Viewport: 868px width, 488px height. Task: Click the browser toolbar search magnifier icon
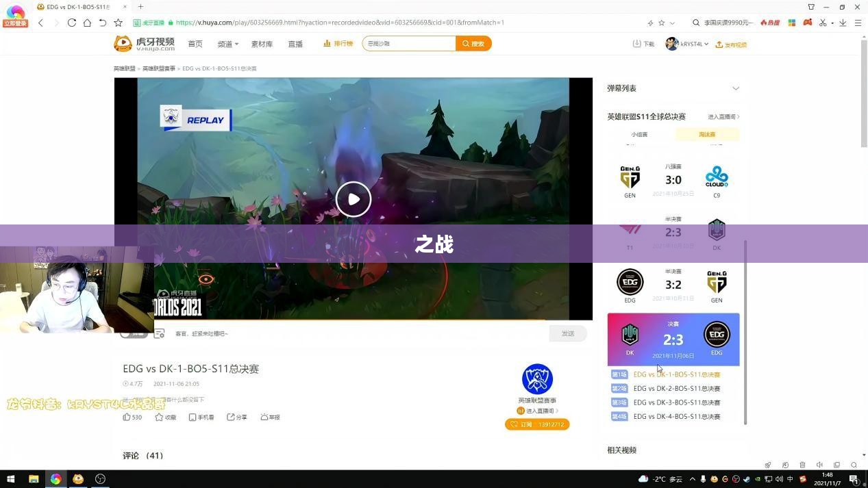(696, 23)
